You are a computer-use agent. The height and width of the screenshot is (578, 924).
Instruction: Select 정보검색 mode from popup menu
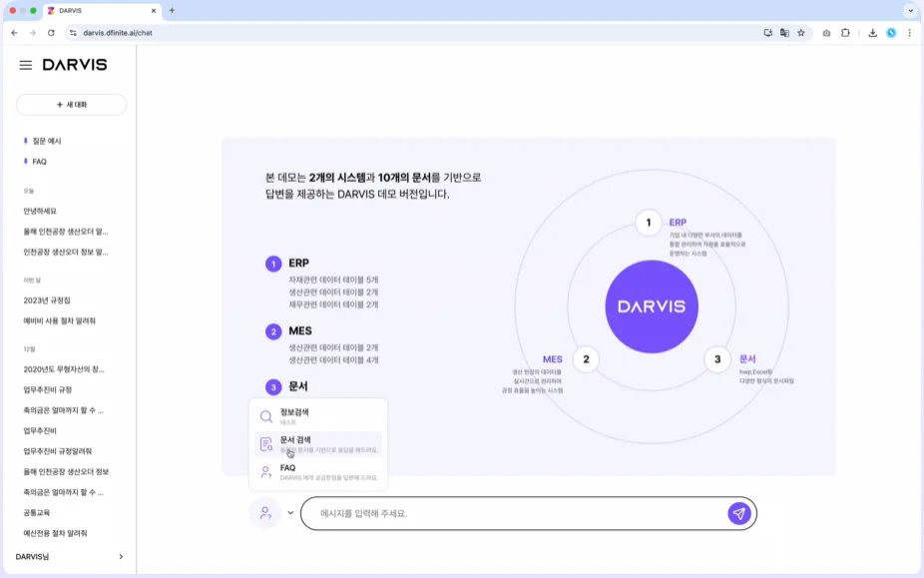tap(318, 416)
